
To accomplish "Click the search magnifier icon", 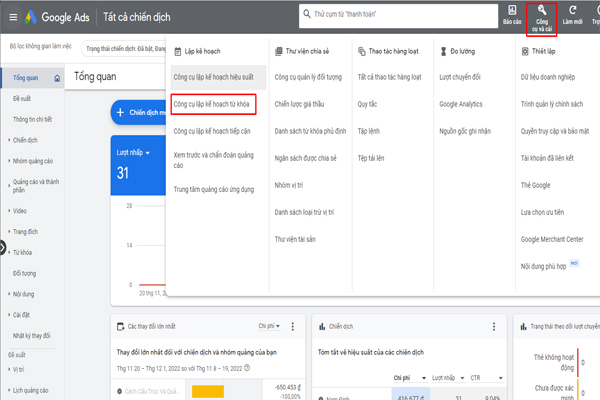I will (x=307, y=14).
